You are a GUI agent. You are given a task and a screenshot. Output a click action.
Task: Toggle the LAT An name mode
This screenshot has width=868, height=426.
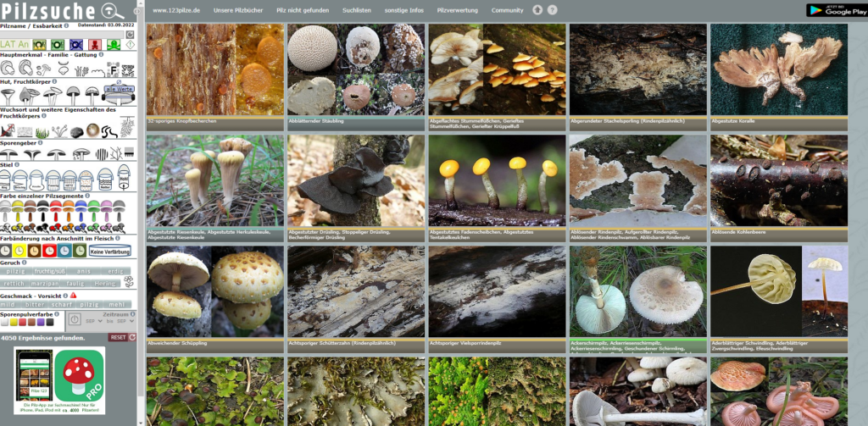(x=15, y=44)
